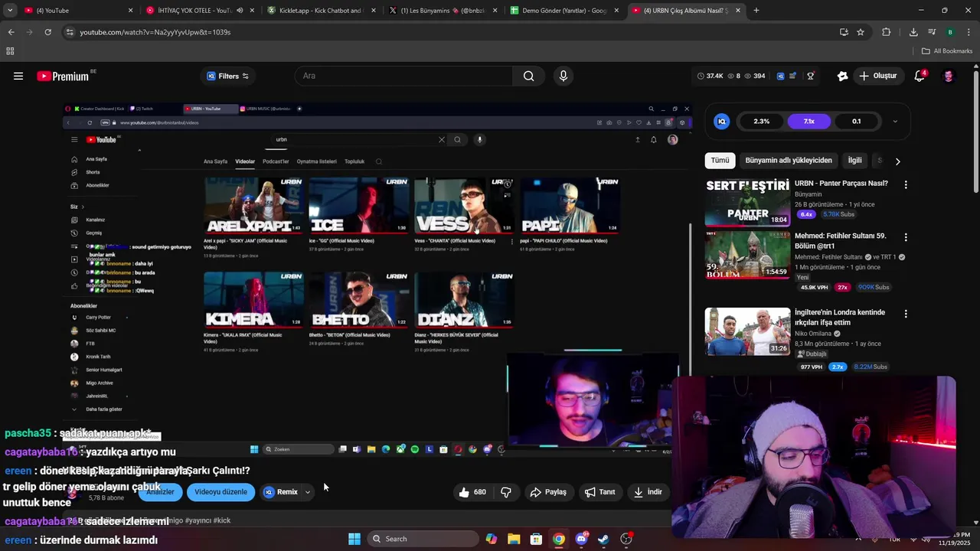Open the account avatar menu
The width and height of the screenshot is (980, 551).
949,76
